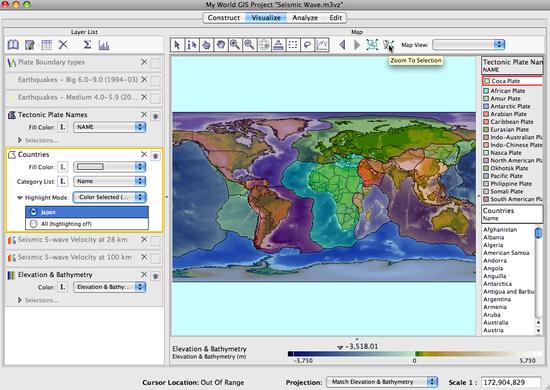This screenshot has width=550, height=390.
Task: Select All (highlighting off) radio option
Action: point(33,224)
